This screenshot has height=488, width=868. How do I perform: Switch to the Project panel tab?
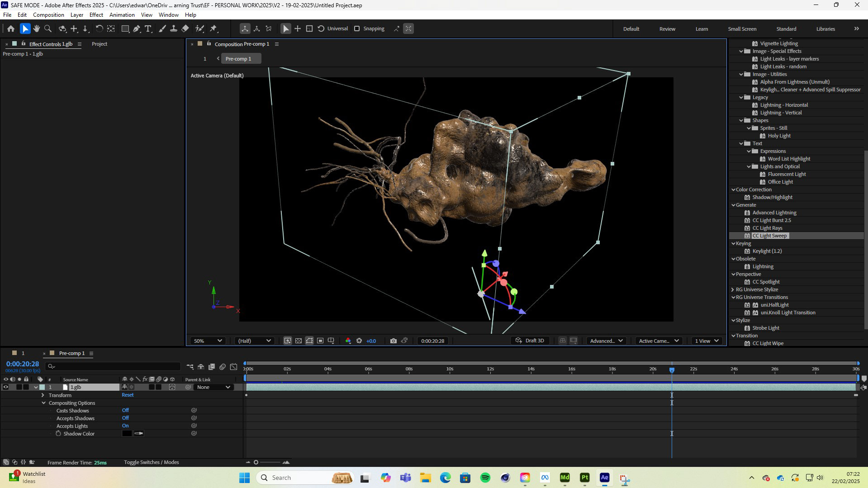pyautogui.click(x=99, y=44)
